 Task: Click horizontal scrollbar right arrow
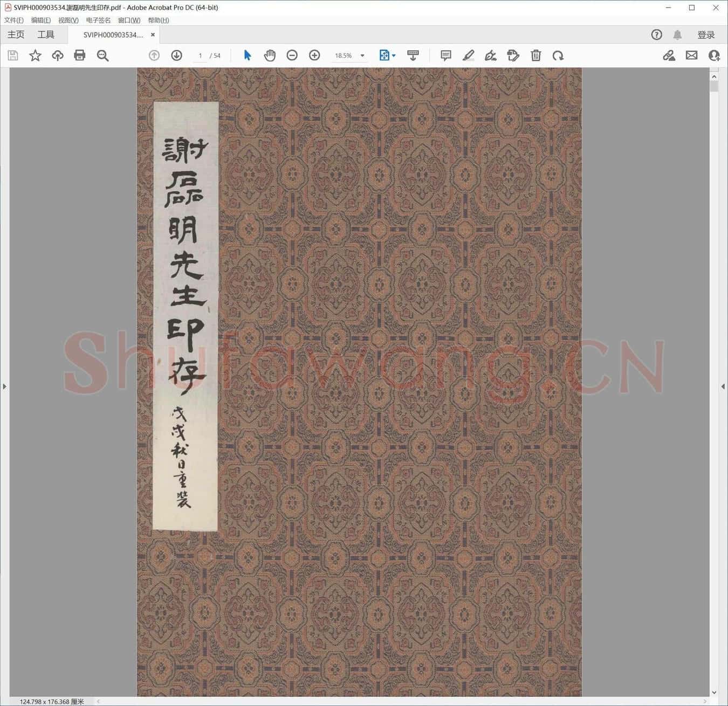(705, 701)
